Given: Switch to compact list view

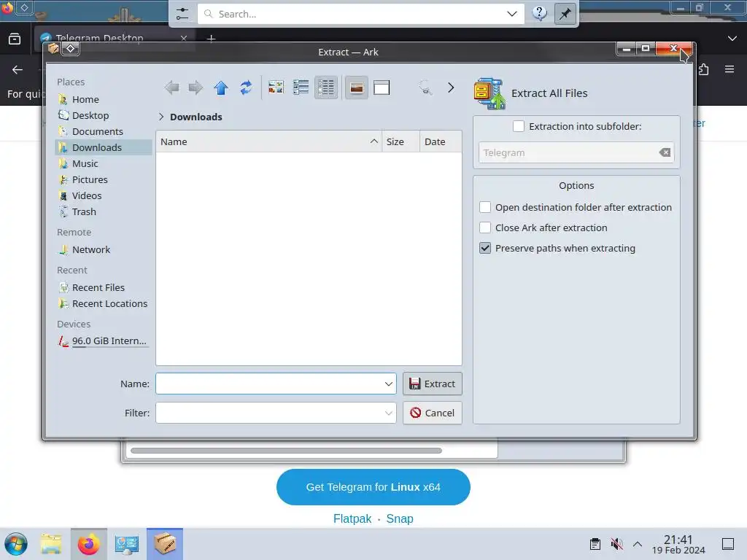Looking at the screenshot, I should tap(301, 87).
